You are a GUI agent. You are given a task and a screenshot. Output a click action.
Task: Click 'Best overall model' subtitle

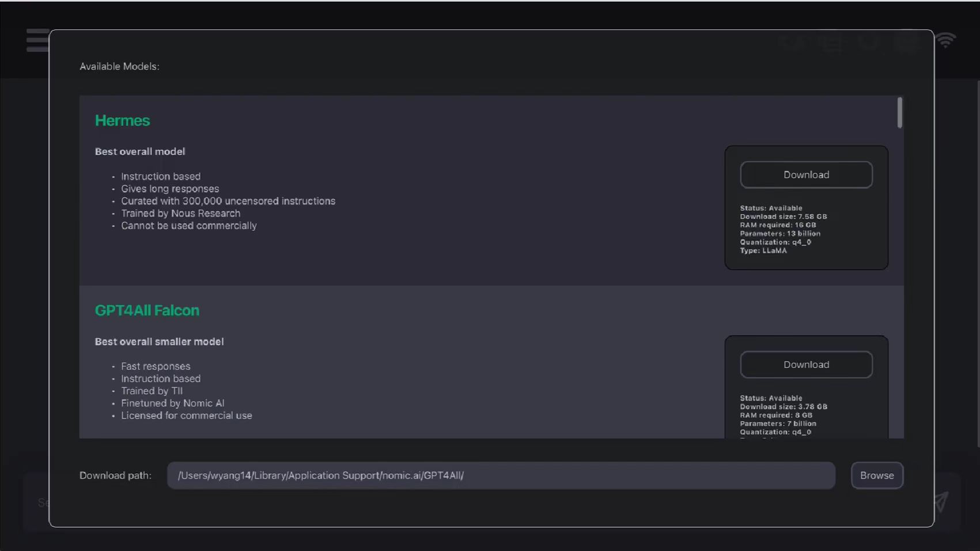[x=140, y=151]
